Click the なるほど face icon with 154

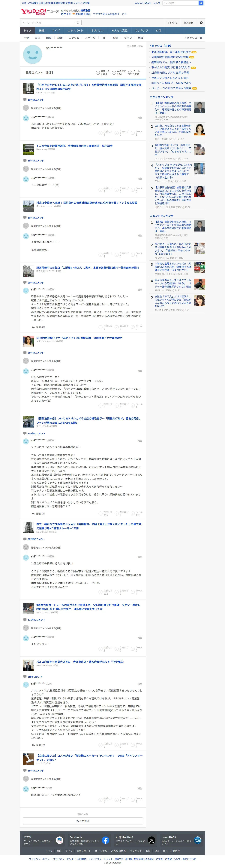coord(114,72)
